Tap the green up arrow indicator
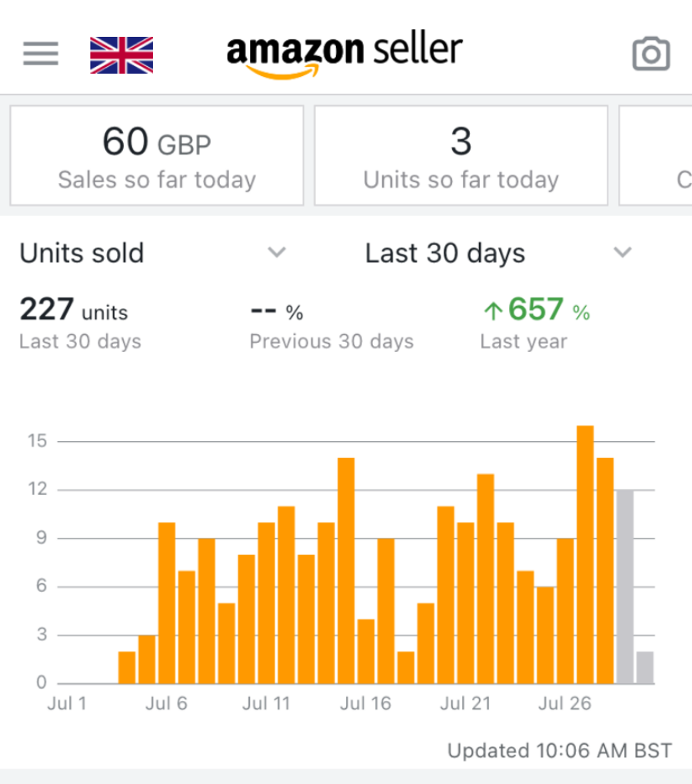The image size is (692, 784). (492, 311)
